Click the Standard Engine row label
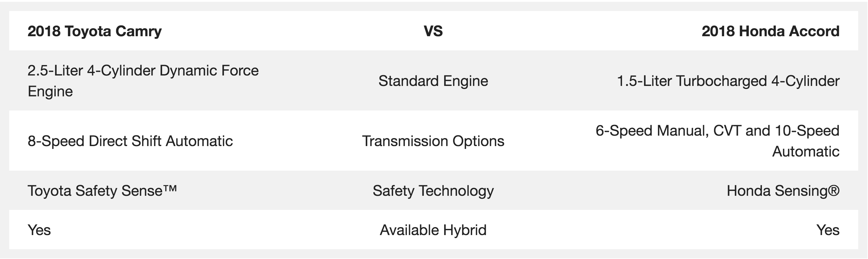 pyautogui.click(x=433, y=81)
